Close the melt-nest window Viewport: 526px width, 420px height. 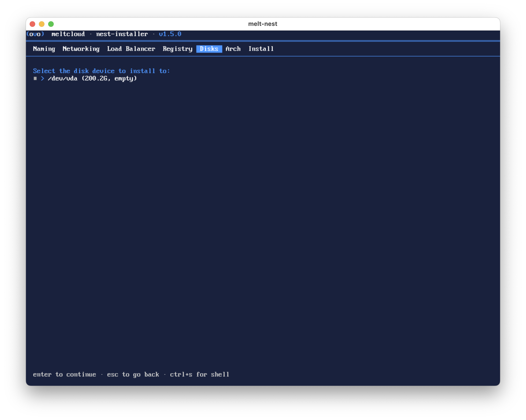(32, 24)
